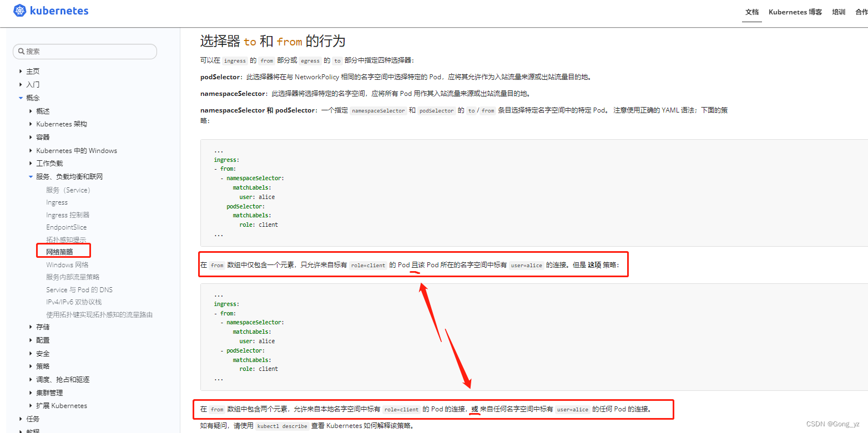Focus the 搜索 search field
The width and height of the screenshot is (868, 433).
85,51
